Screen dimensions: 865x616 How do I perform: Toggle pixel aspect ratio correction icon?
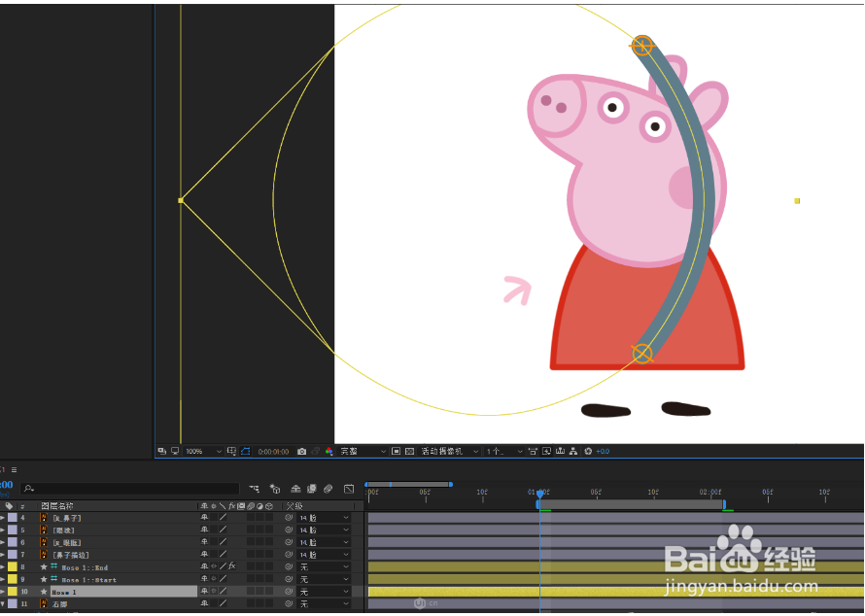(533, 451)
